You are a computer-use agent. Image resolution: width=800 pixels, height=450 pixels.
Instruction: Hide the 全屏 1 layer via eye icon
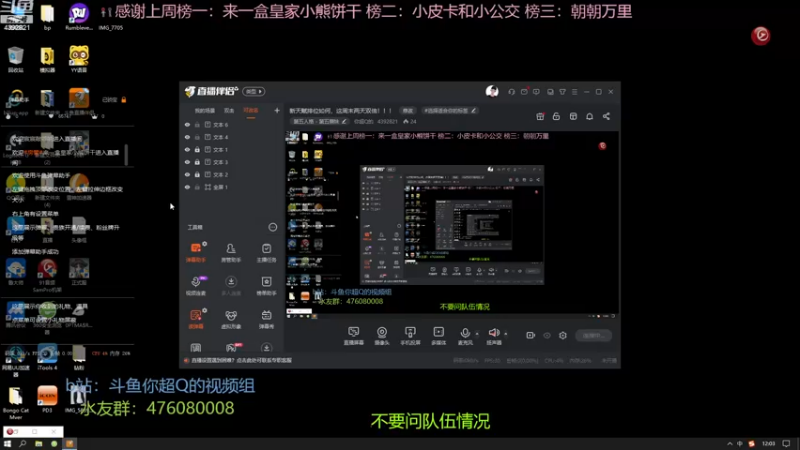187,187
